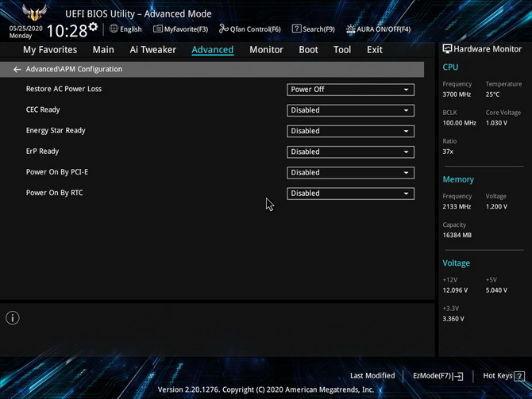Screen dimensions: 532x399
Task: Select Energy Star Ready label
Action: click(56, 131)
